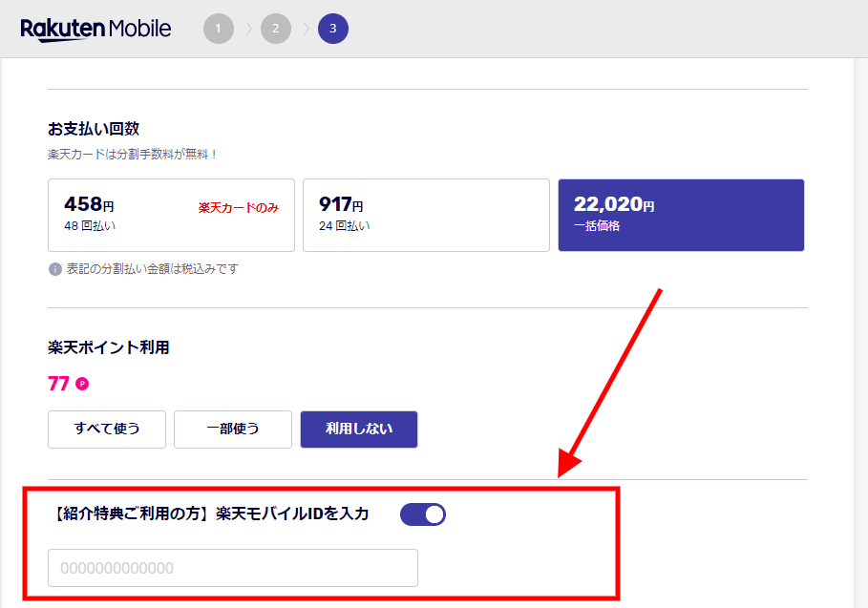The height and width of the screenshot is (608, 868).
Task: Click the 77 points balance value
Action: 58,384
